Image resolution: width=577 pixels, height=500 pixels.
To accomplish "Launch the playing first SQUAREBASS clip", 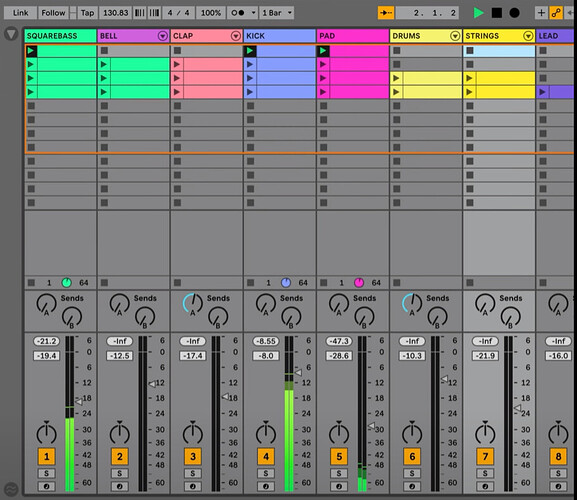I will click(x=31, y=51).
